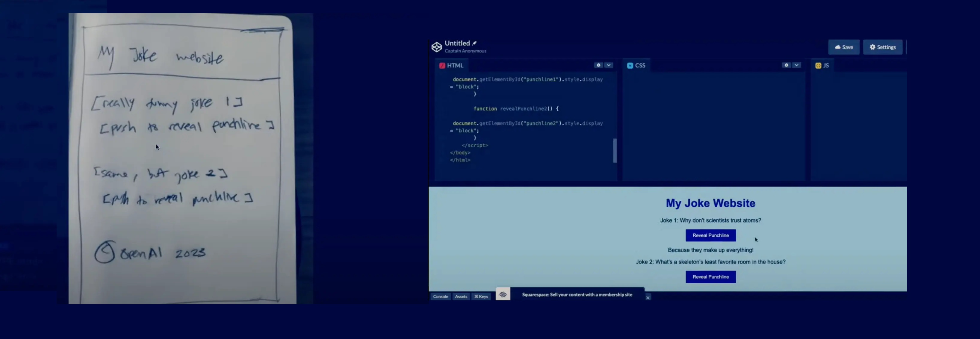Select the JS panel tab
This screenshot has height=339, width=980.
coord(822,66)
